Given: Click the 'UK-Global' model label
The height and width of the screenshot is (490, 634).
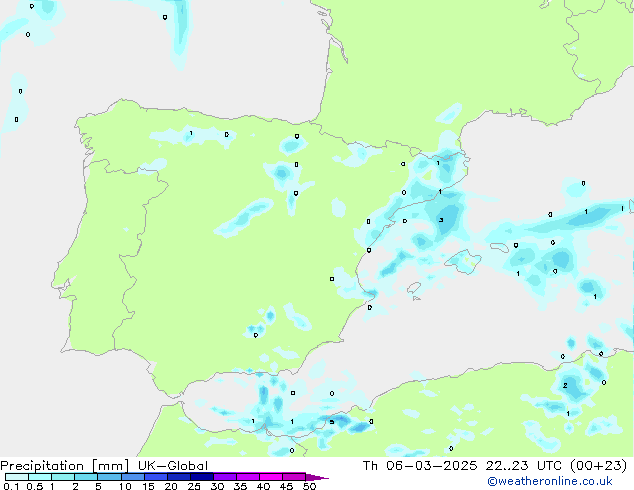Looking at the screenshot, I should click(173, 466).
